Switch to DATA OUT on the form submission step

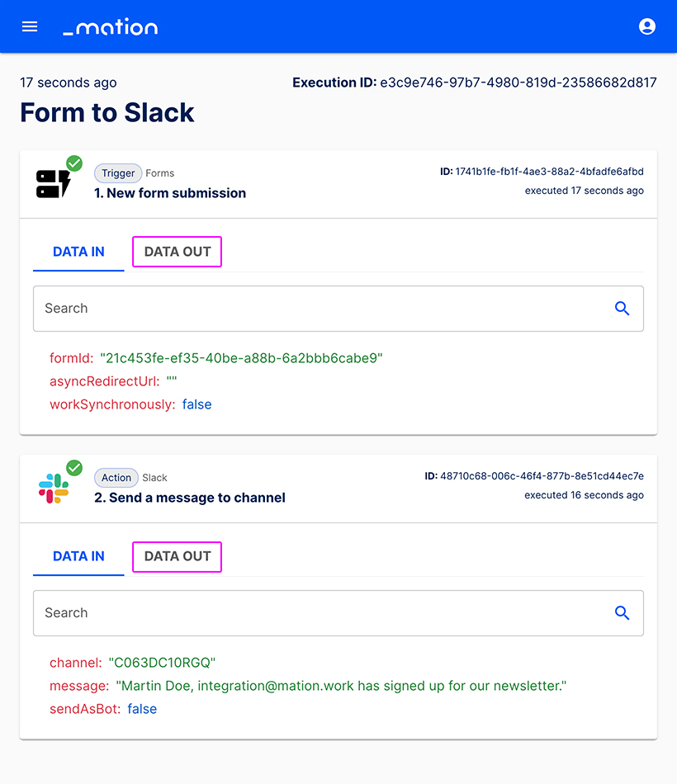(x=176, y=251)
